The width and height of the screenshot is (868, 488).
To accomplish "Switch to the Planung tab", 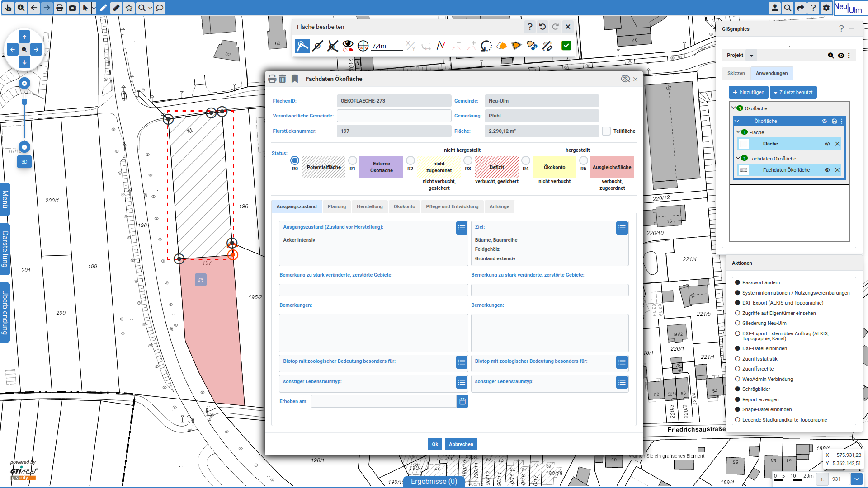I will tap(337, 206).
